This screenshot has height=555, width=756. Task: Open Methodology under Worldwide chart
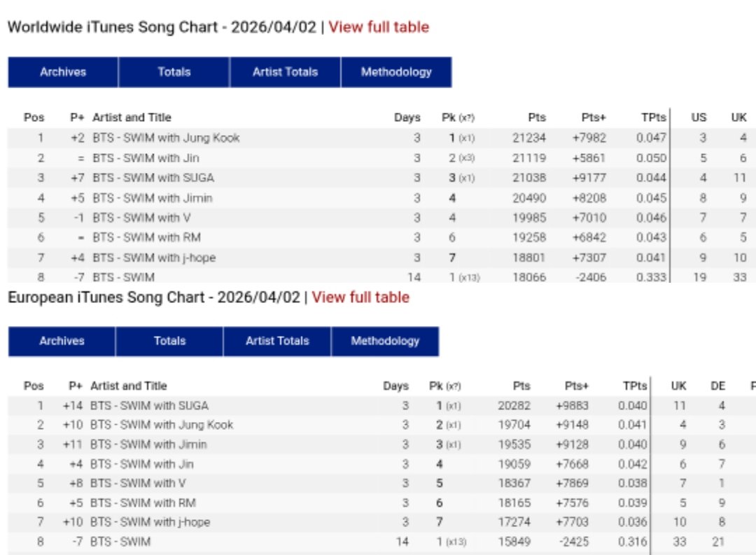point(396,72)
